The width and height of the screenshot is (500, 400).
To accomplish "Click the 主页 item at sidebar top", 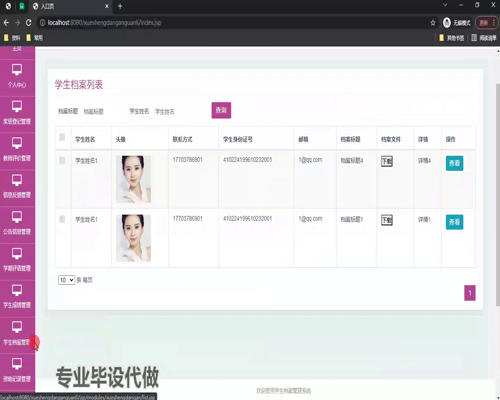I will 17,50.
